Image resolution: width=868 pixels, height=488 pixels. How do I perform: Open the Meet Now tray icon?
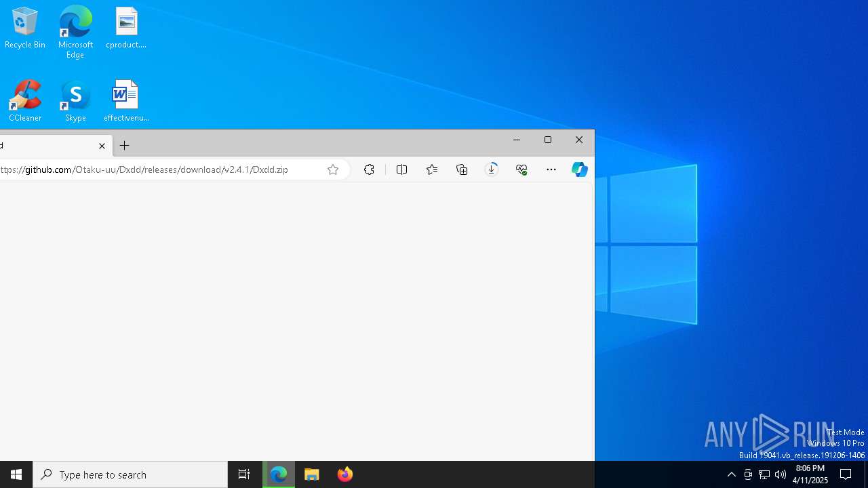(748, 474)
